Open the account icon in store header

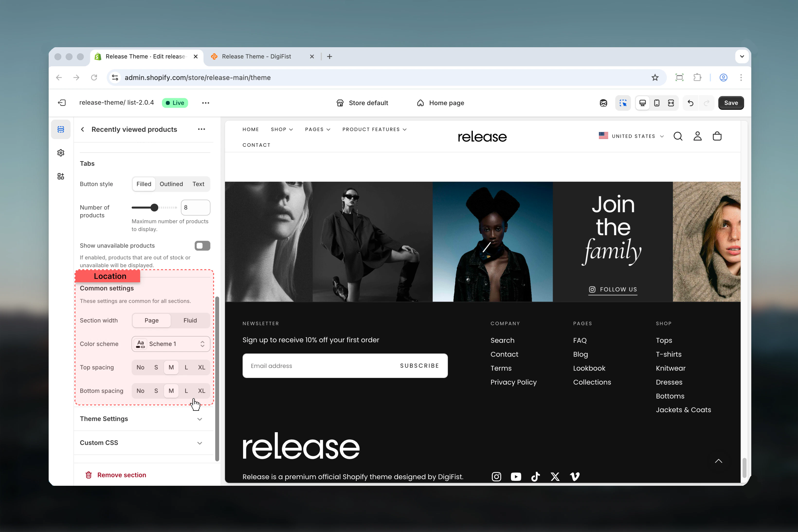click(x=698, y=136)
